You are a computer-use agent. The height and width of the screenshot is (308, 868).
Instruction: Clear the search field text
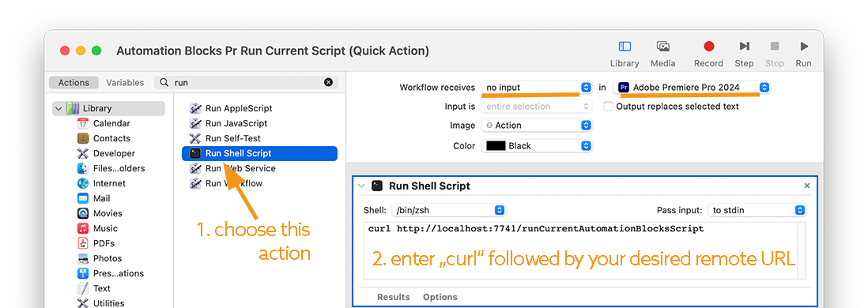coord(328,82)
